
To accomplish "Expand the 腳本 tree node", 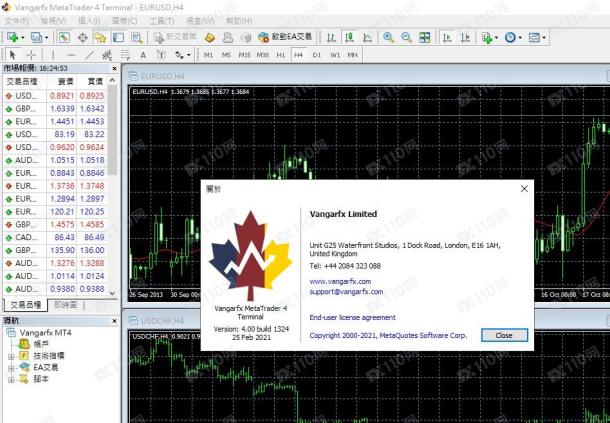I will (11, 379).
